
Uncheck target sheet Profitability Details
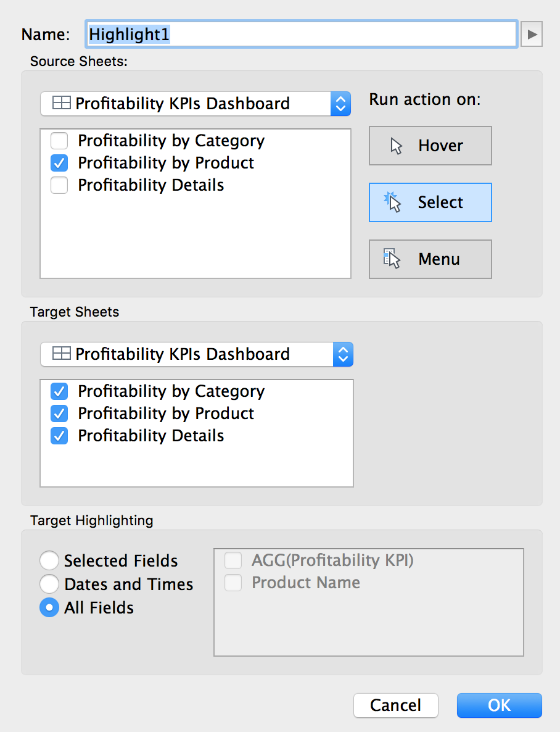[59, 436]
